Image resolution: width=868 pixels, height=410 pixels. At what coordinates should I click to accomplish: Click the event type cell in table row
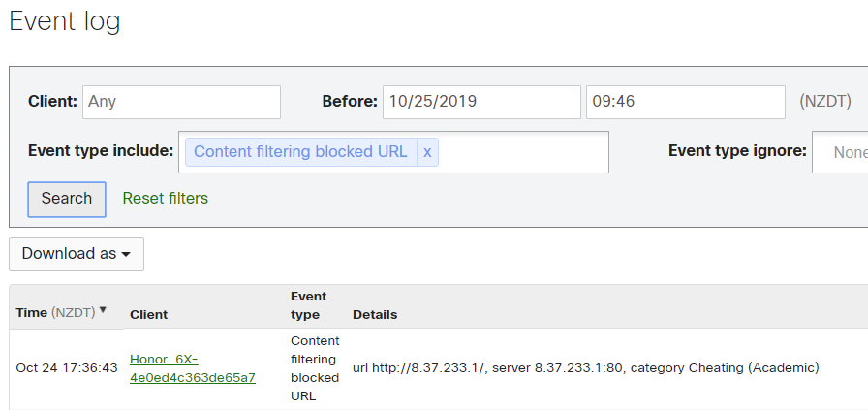(x=315, y=368)
